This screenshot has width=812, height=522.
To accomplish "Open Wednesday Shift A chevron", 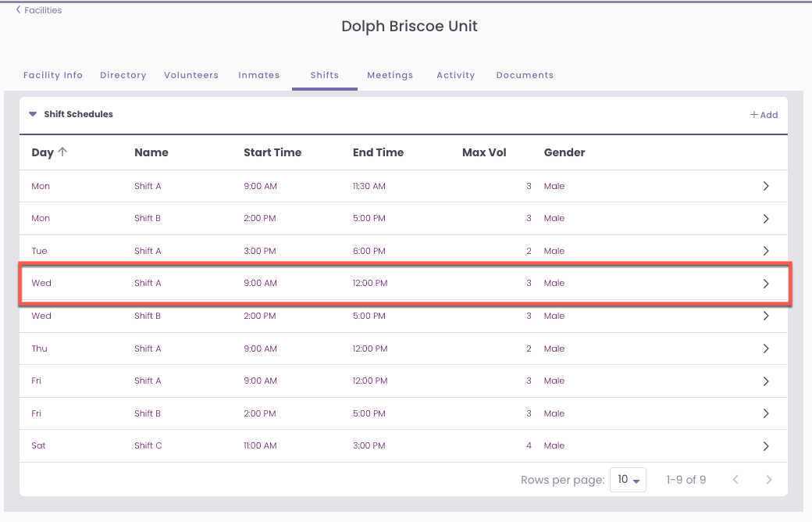I will (766, 284).
